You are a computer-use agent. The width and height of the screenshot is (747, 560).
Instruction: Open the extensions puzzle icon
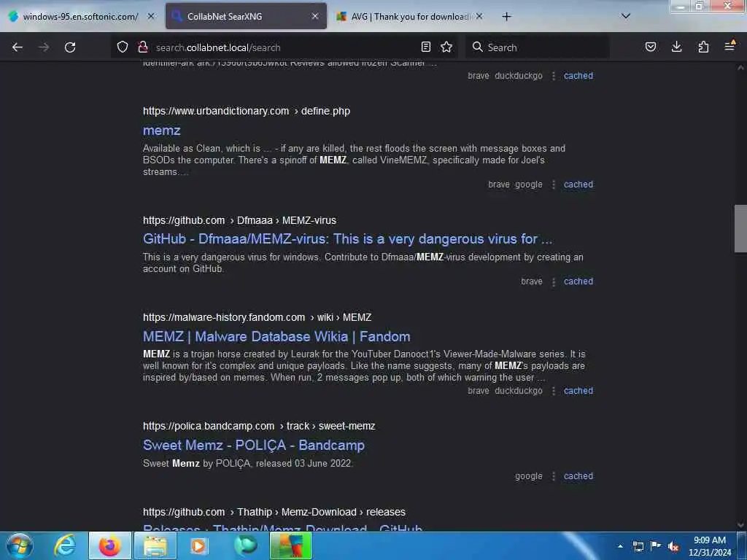[x=703, y=47]
